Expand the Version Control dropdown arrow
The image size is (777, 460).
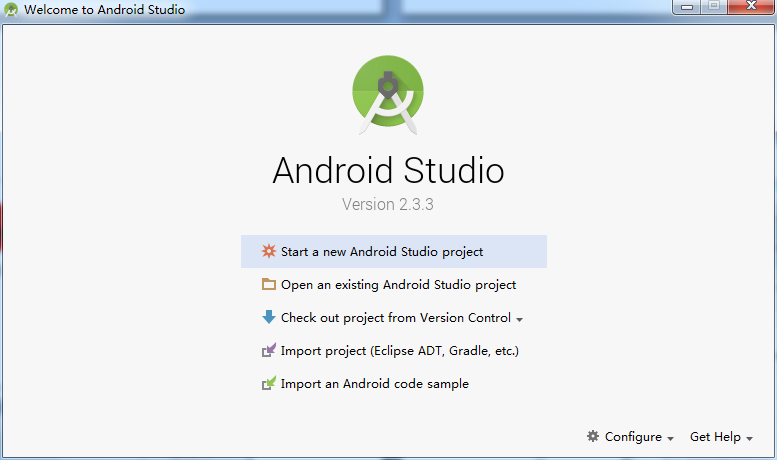pyautogui.click(x=519, y=320)
